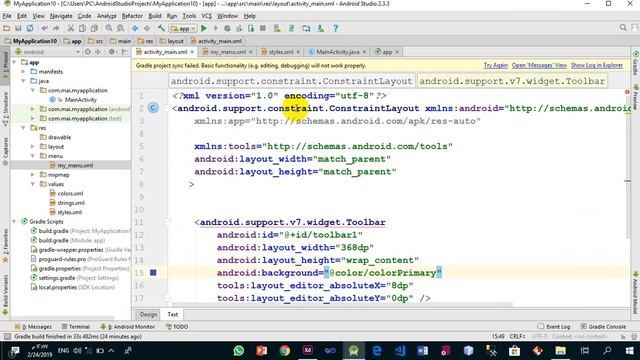
Task: Click the Forward navigation arrow icon
Action: click(147, 28)
